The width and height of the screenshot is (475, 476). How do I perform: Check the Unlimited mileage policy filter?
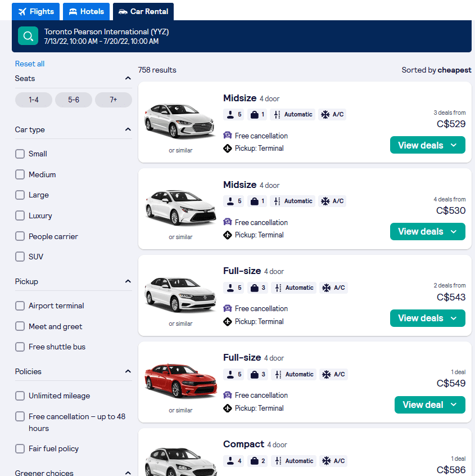20,396
